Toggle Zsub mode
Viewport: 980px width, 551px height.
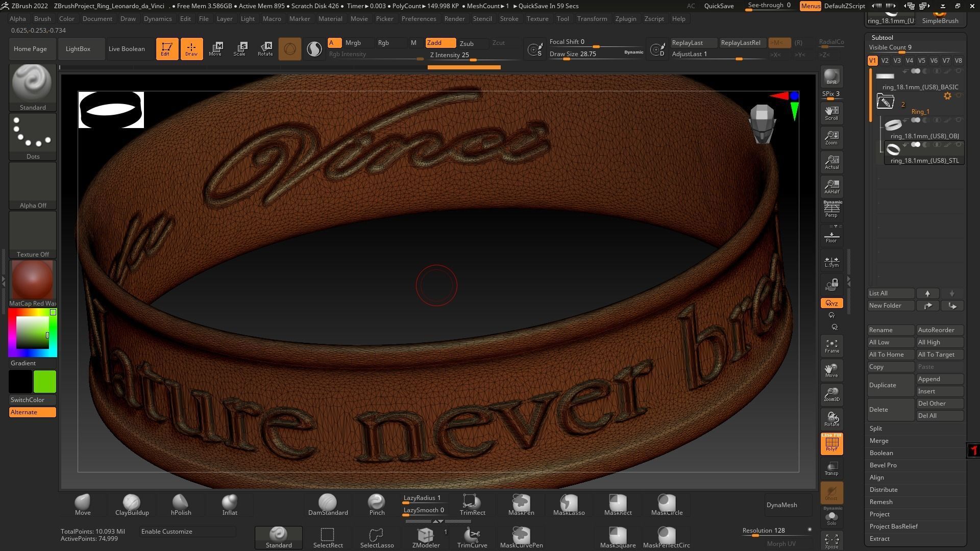pos(472,43)
